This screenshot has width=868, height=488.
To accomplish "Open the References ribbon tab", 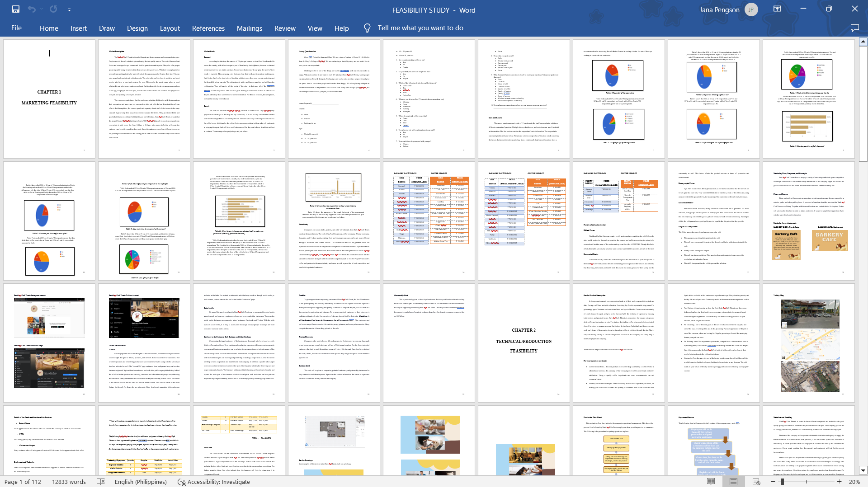I will coord(208,28).
